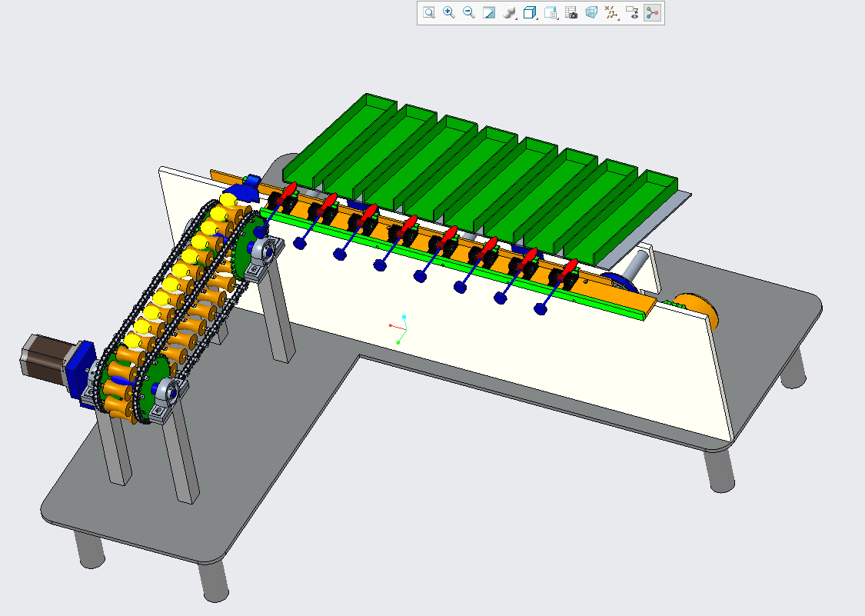Viewport: 865px width, 616px height.
Task: Open the View Manager dropdown
Action: click(551, 13)
